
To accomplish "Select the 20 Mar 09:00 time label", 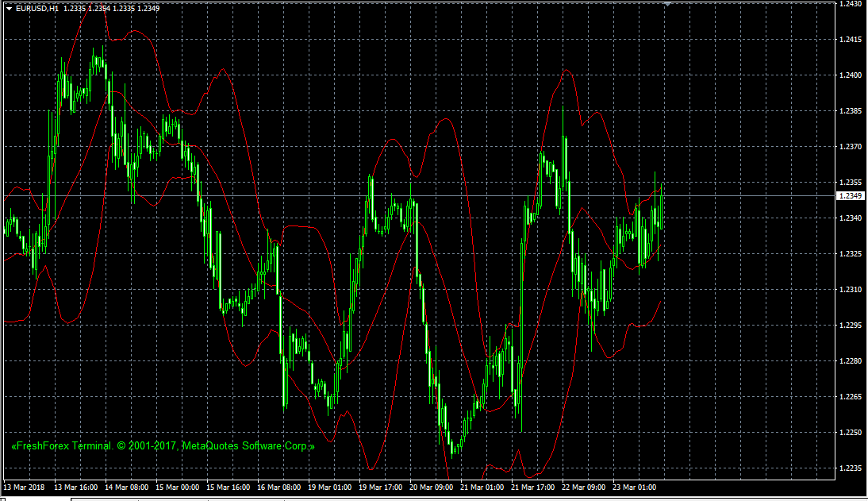I will (431, 487).
